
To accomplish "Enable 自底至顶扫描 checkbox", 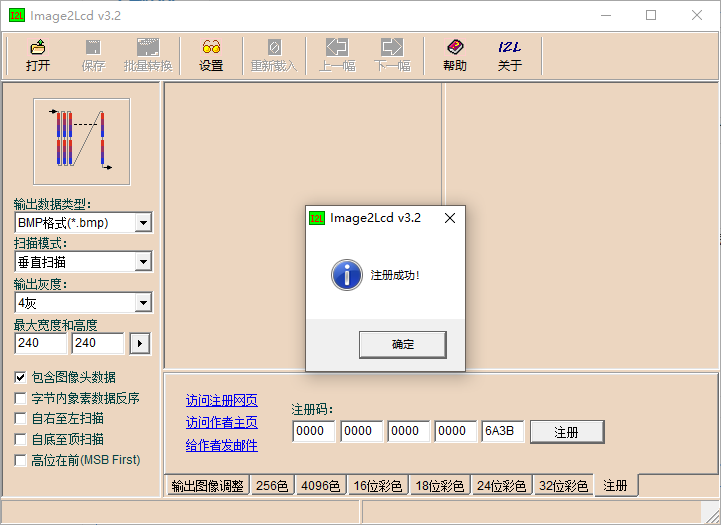I will pos(20,439).
